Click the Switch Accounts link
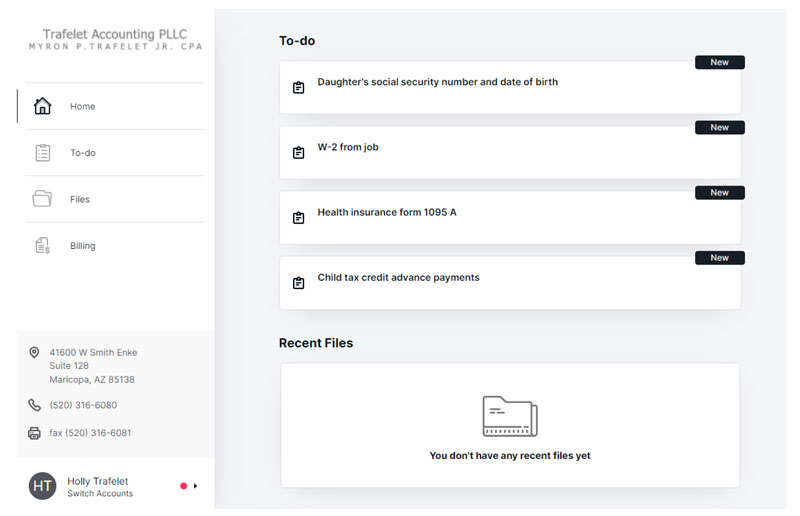 coord(100,494)
